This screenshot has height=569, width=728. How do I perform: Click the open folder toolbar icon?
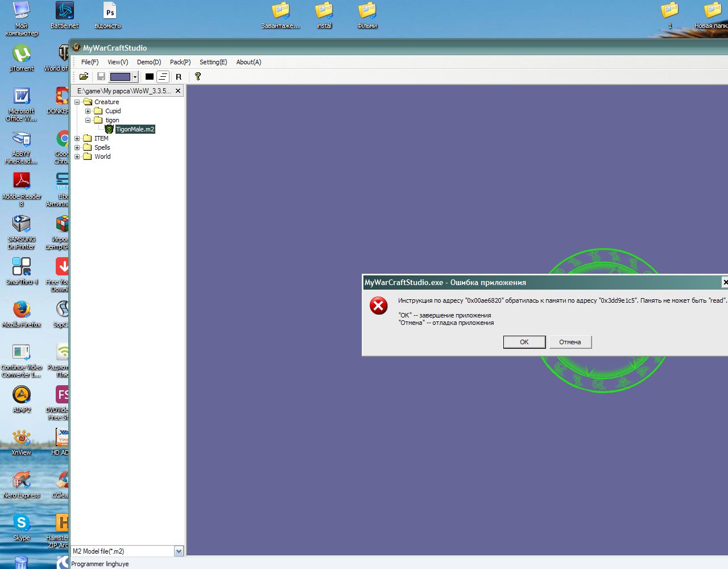point(84,76)
